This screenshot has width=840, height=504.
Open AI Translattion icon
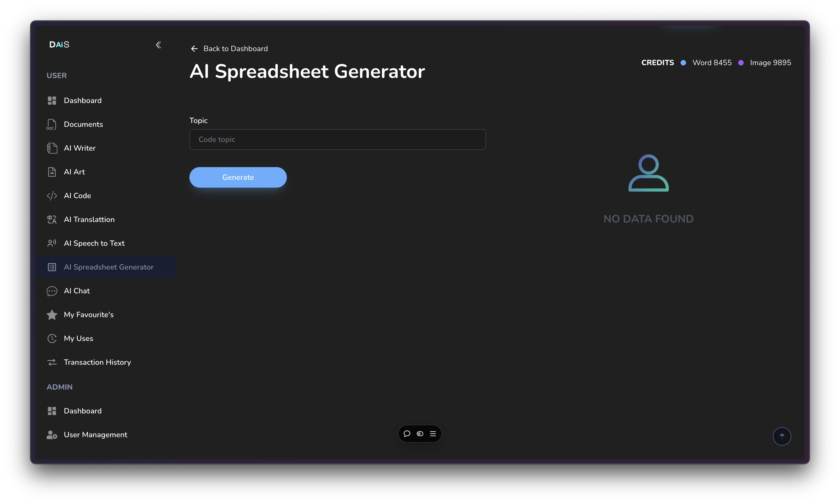point(52,219)
